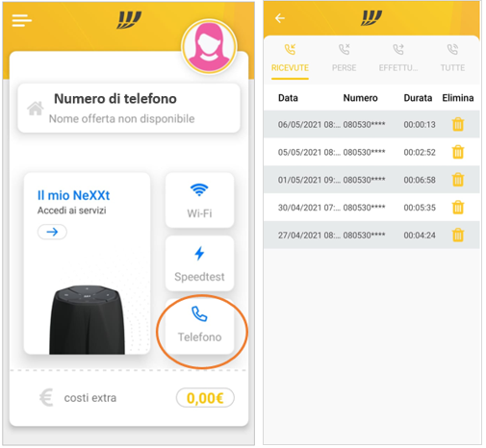Switch to the TUTTE tab
This screenshot has width=486, height=448.
coord(452,59)
